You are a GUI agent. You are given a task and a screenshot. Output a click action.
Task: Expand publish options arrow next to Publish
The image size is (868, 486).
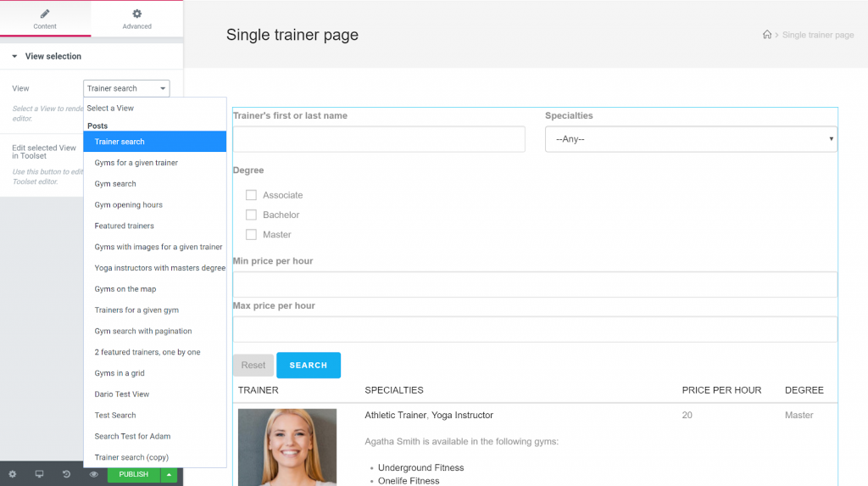pyautogui.click(x=169, y=474)
